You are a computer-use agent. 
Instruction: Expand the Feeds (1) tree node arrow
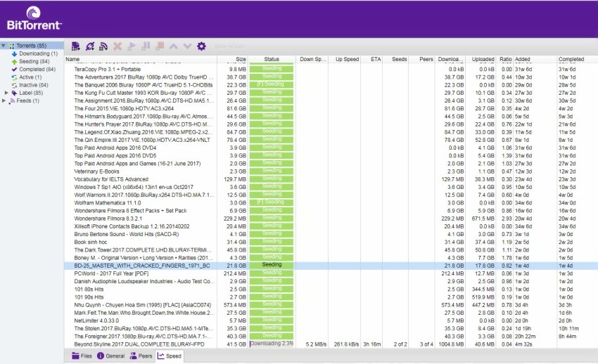click(x=4, y=101)
